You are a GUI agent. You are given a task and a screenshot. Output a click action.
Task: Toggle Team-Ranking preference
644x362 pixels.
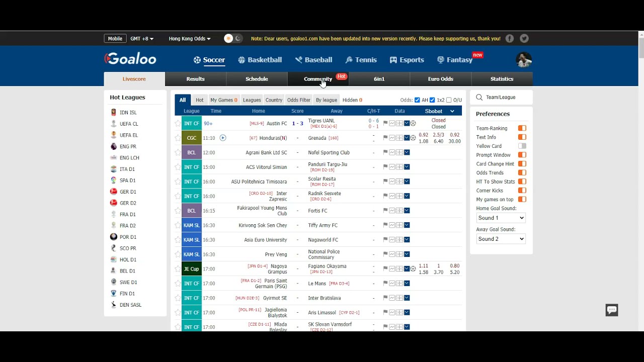[x=522, y=128]
